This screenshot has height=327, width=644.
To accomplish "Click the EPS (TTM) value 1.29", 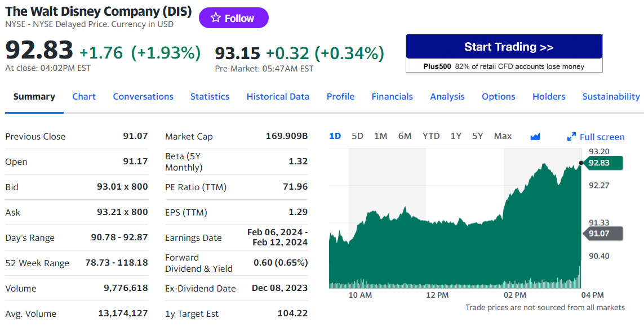I will pos(298,212).
